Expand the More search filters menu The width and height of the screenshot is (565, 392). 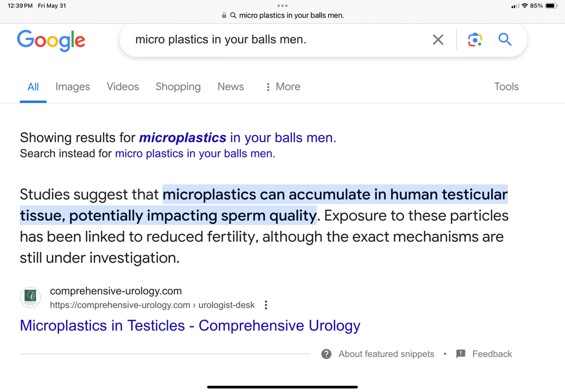tap(283, 86)
